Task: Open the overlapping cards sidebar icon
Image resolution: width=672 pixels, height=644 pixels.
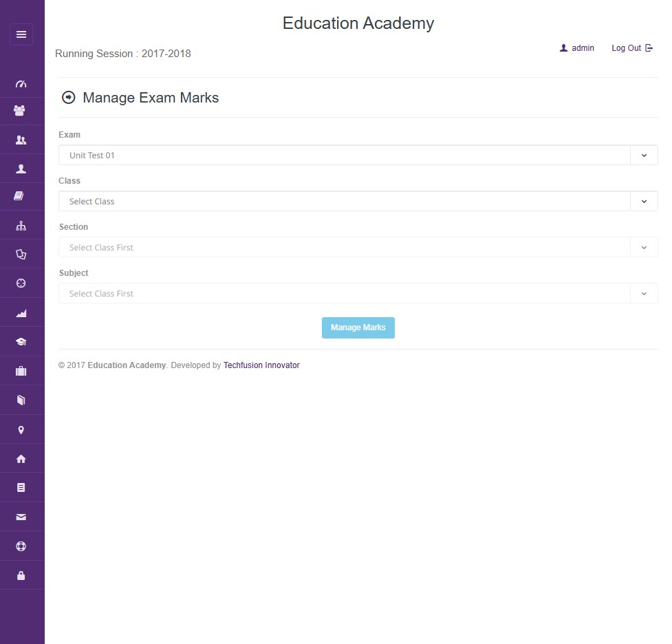Action: pos(21,255)
